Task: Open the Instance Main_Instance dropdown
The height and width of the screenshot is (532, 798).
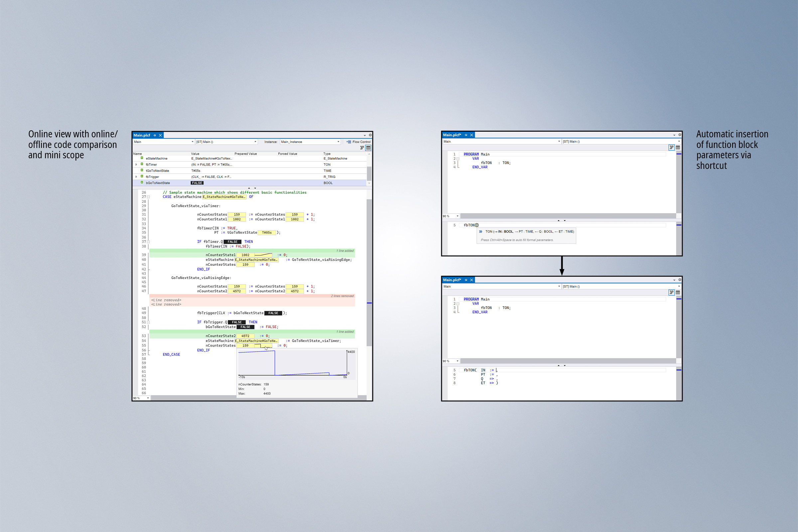Action: tap(338, 142)
